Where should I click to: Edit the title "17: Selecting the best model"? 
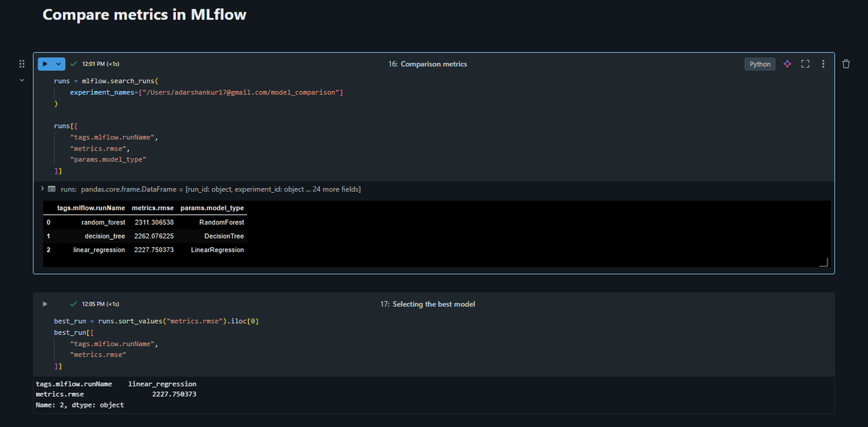click(x=427, y=304)
